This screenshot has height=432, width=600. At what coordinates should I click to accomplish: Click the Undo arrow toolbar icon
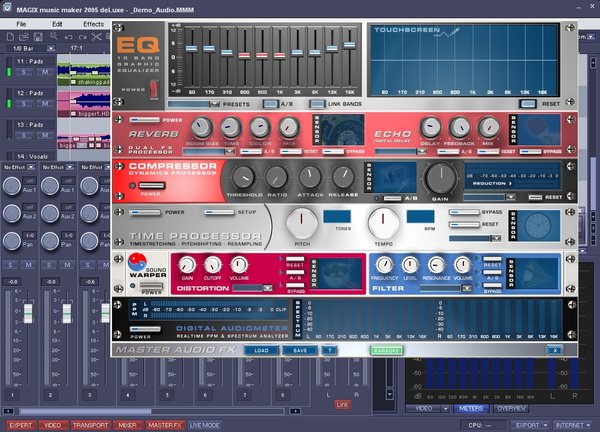pos(68,37)
